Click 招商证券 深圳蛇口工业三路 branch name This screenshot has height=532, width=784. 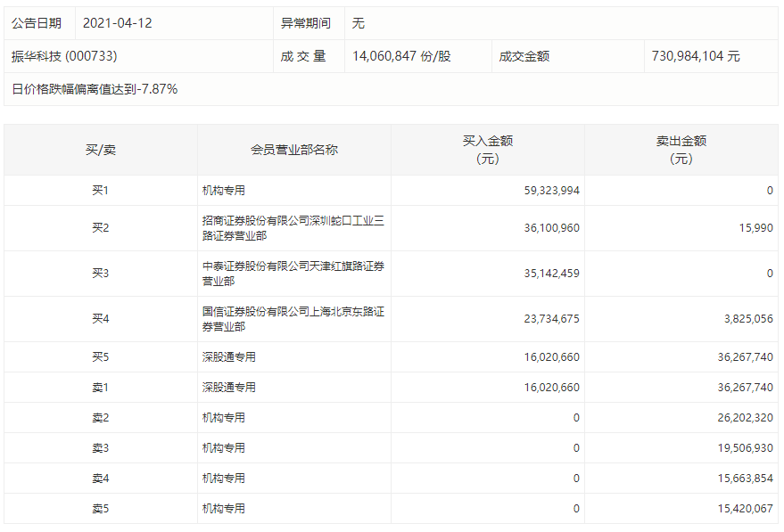point(293,228)
